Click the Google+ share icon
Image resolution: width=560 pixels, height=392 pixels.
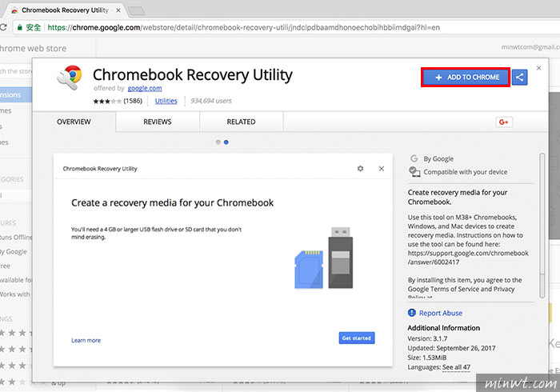click(504, 122)
